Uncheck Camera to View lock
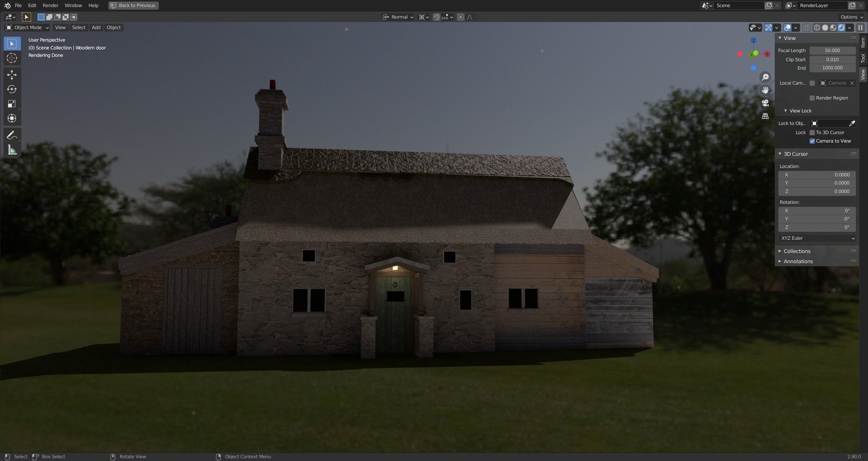The width and height of the screenshot is (868, 461). 812,141
